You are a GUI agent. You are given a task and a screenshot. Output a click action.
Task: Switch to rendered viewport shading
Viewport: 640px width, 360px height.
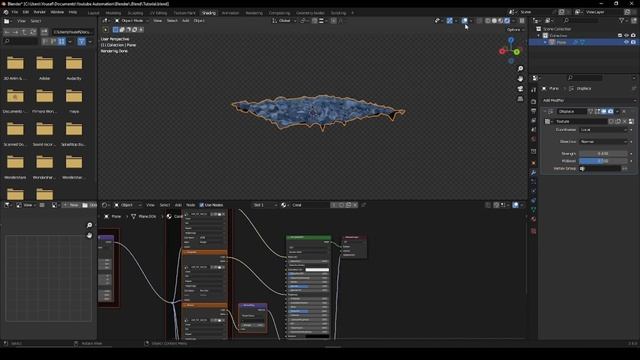[507, 21]
